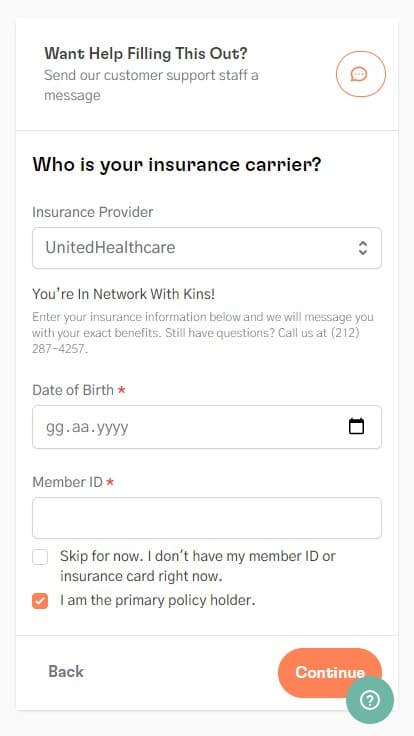Click the gg.aa.yyyy date input field

pyautogui.click(x=207, y=427)
